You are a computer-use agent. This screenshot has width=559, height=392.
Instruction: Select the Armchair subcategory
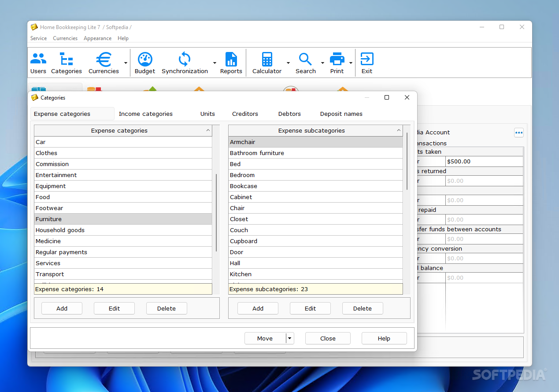point(315,142)
